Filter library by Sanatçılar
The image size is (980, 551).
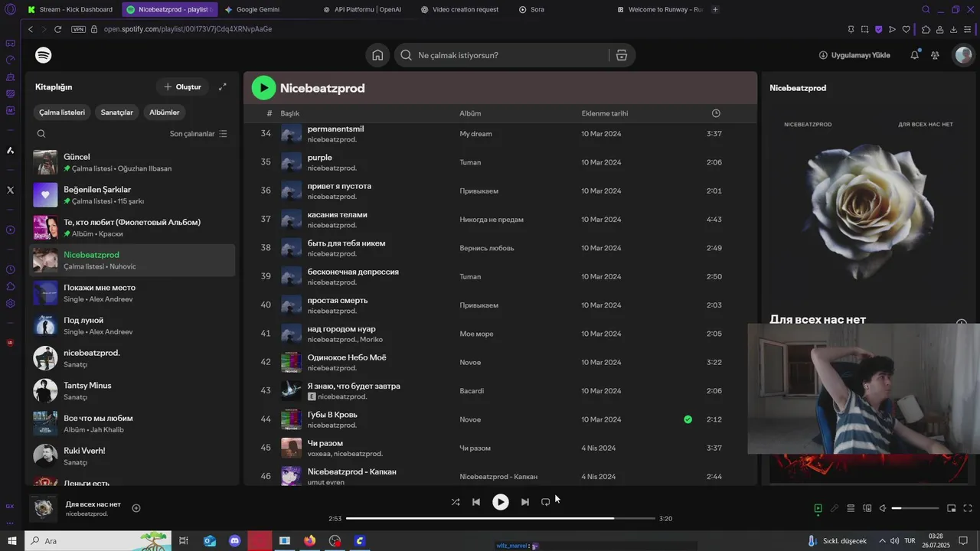(x=117, y=112)
